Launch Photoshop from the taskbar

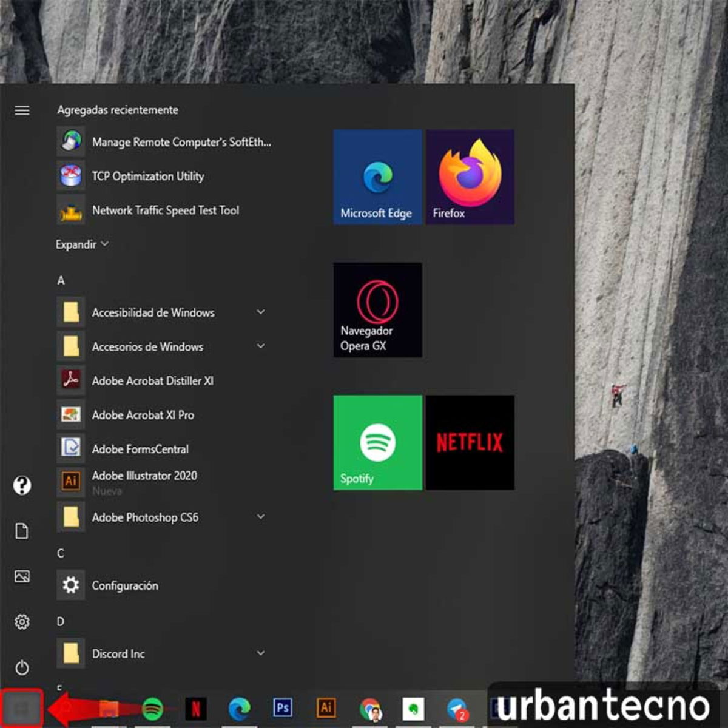282,707
